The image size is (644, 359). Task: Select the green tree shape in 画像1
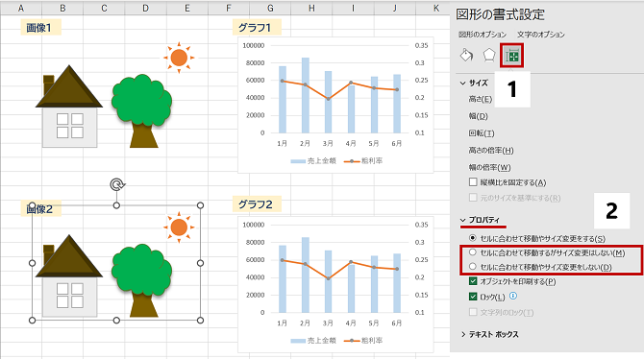click(x=141, y=110)
